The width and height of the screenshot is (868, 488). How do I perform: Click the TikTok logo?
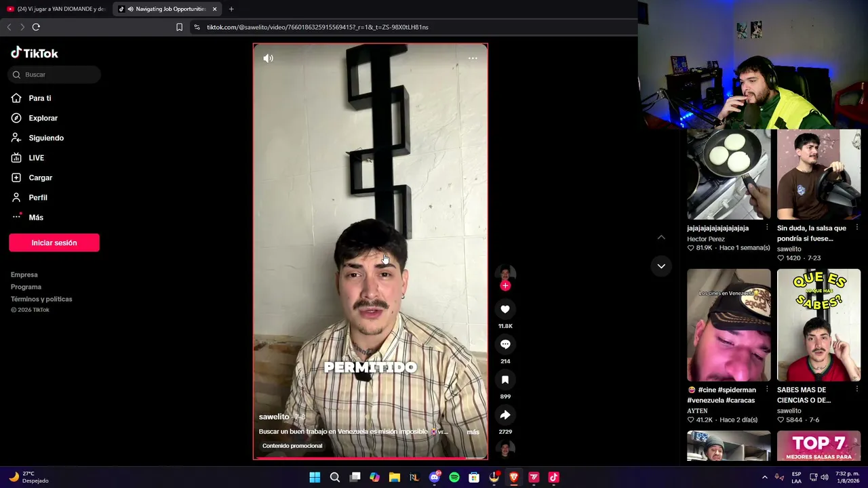click(x=35, y=53)
